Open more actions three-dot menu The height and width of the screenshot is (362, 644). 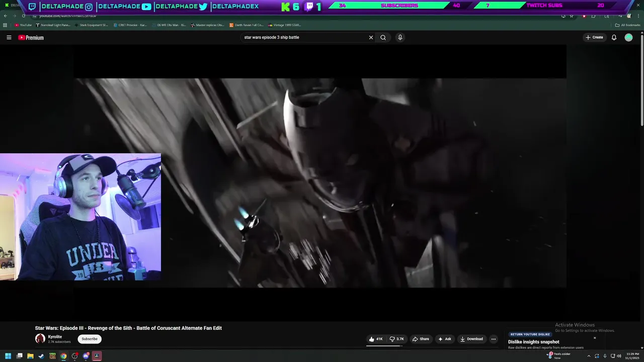[x=494, y=339]
